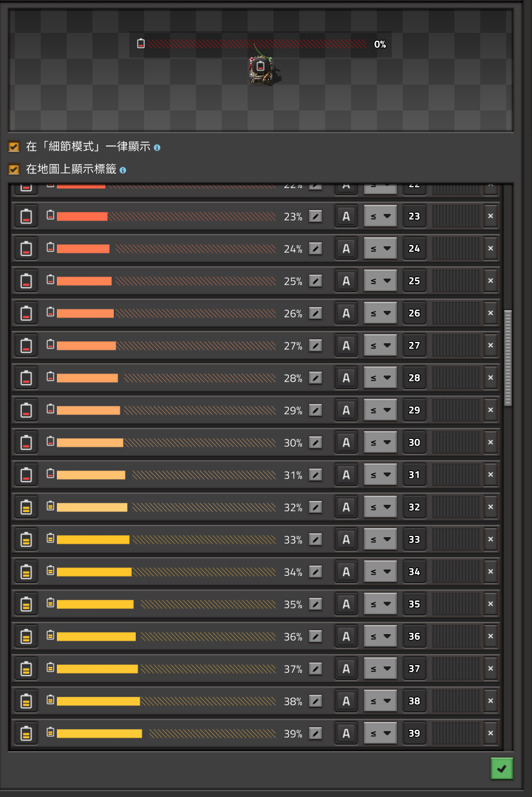The width and height of the screenshot is (532, 797).
Task: Edit the 23% message text with pencil icon
Action: point(315,217)
